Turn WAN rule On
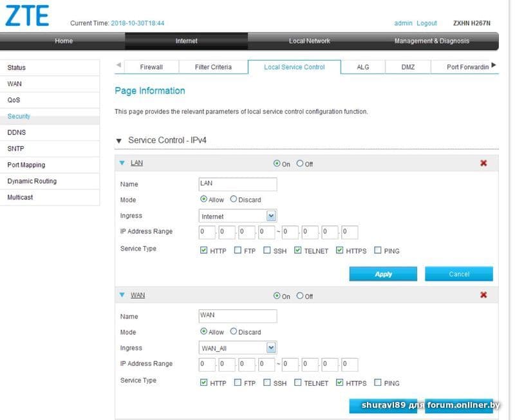The height and width of the screenshot is (420, 515). coord(277,296)
